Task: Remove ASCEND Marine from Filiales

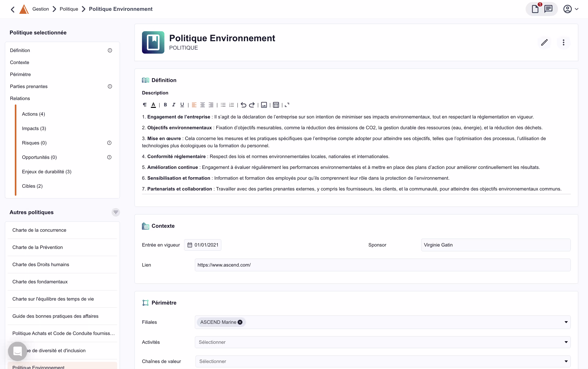Action: pos(240,322)
